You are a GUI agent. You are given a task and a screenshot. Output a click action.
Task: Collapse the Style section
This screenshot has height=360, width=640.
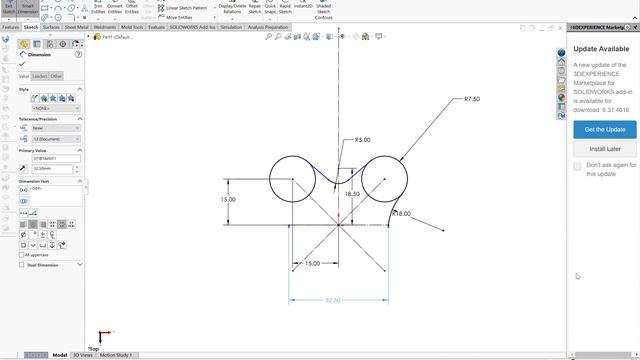80,89
